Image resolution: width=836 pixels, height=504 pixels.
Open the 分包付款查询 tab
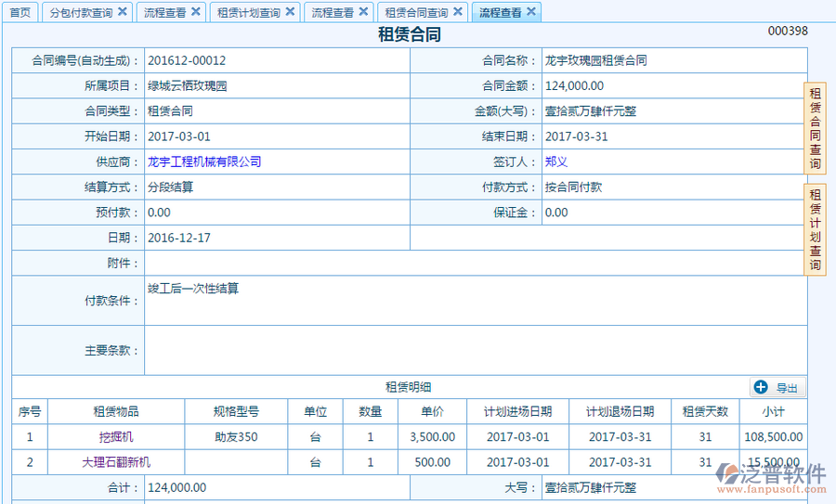(81, 13)
